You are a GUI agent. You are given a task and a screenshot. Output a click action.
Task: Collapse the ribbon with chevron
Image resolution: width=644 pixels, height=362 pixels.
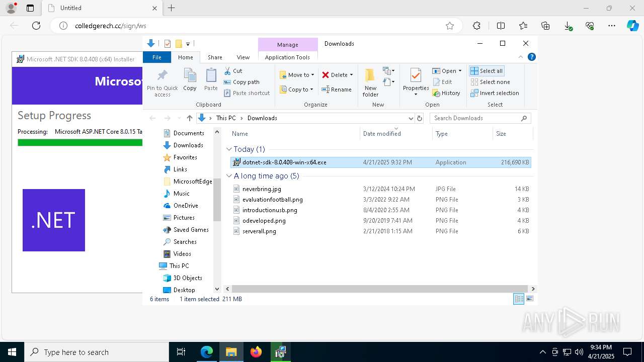521,57
